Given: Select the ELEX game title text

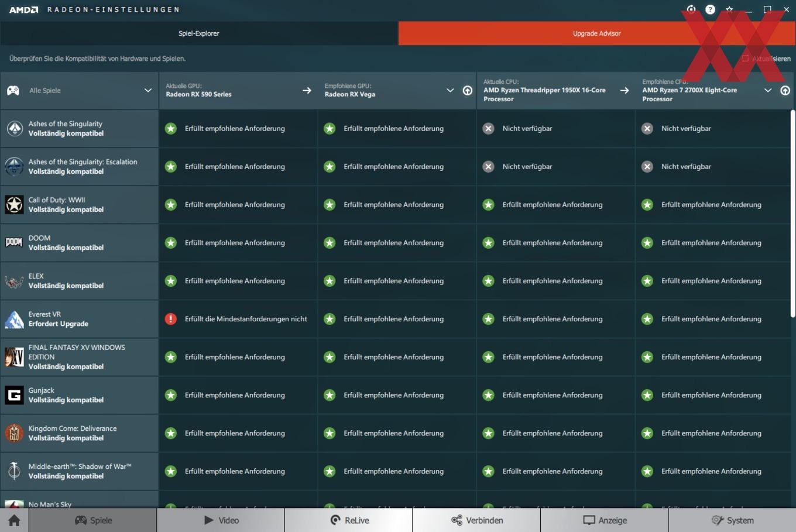Looking at the screenshot, I should (36, 276).
